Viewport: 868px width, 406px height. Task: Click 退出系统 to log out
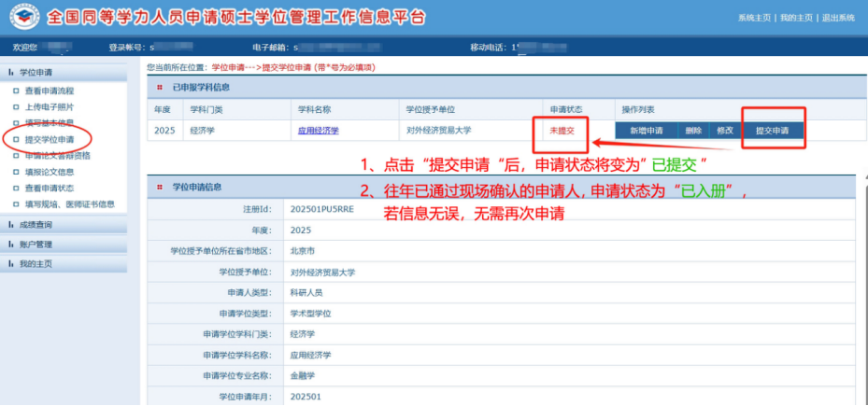click(x=839, y=18)
